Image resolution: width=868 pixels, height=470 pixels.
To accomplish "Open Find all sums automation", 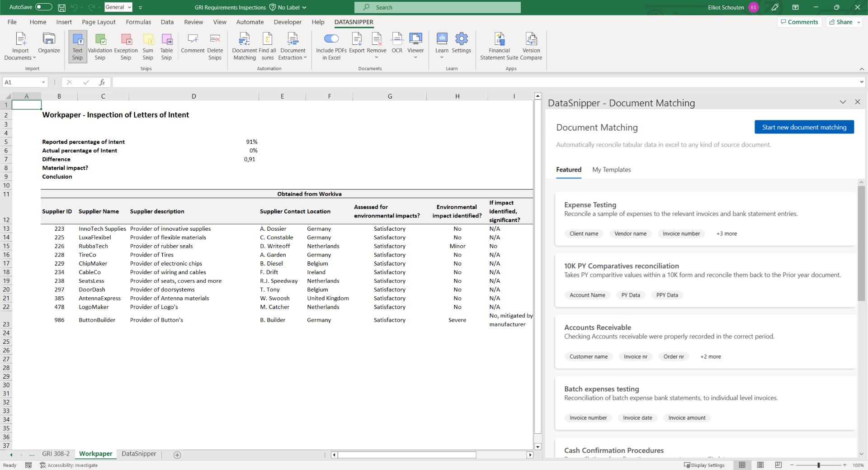I will tap(267, 46).
